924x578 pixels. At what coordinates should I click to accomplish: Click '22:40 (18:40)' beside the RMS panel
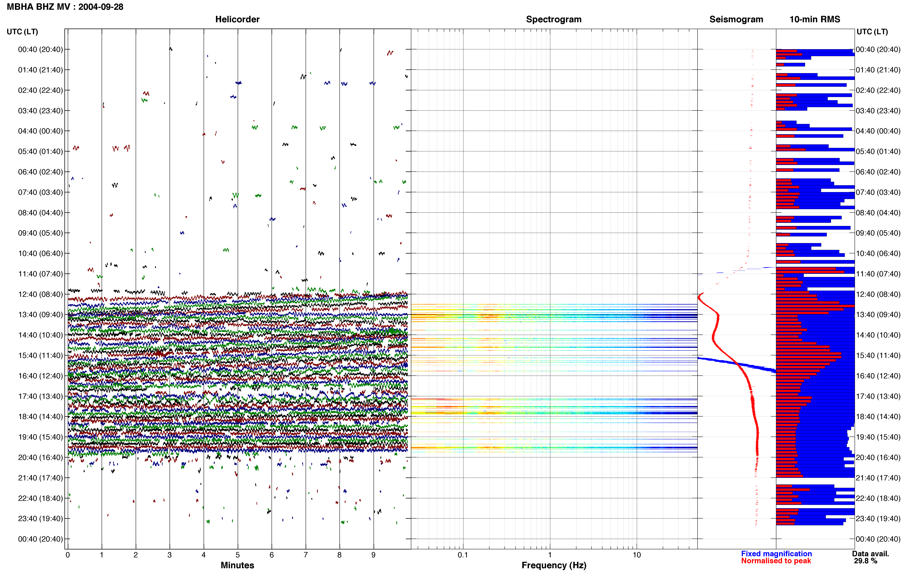(x=878, y=498)
